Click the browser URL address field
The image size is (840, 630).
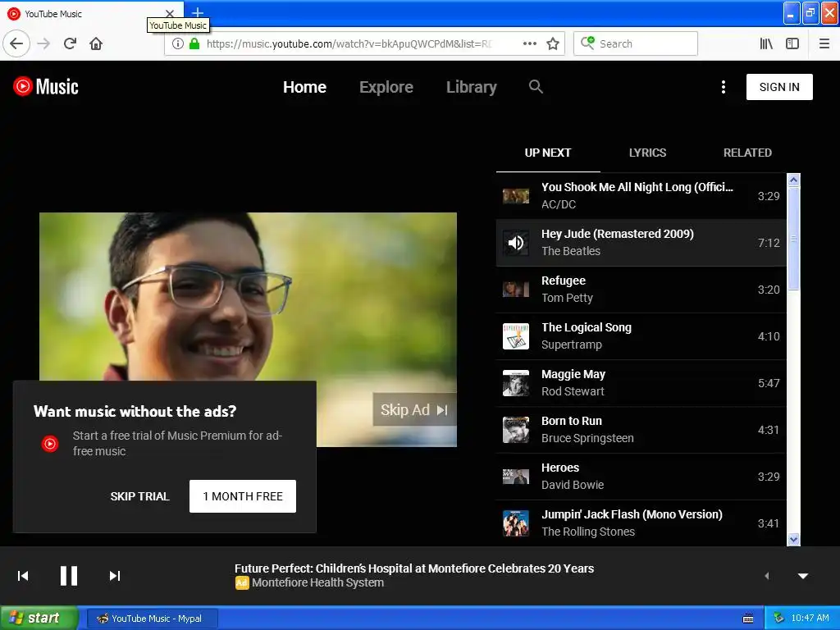click(x=348, y=43)
